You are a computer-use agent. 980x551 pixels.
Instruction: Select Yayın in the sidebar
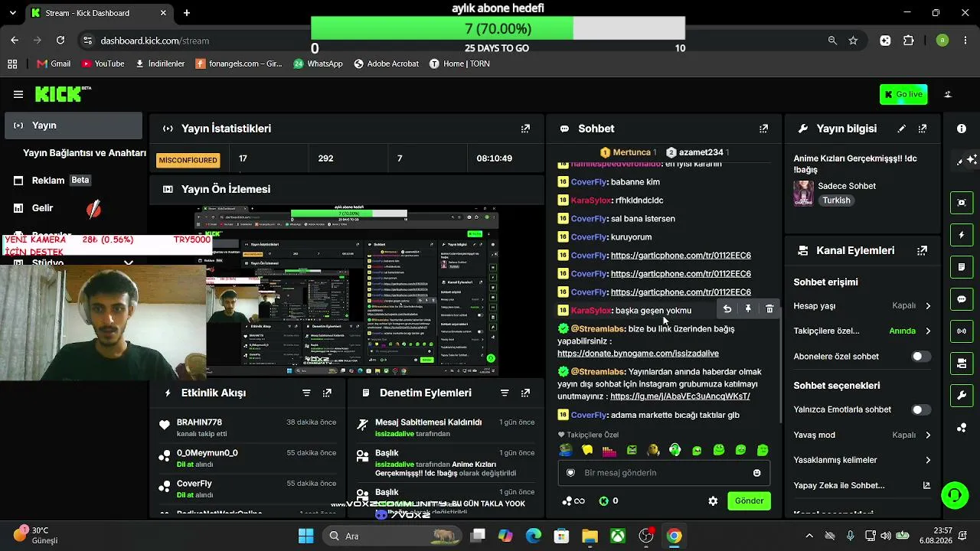(x=73, y=126)
